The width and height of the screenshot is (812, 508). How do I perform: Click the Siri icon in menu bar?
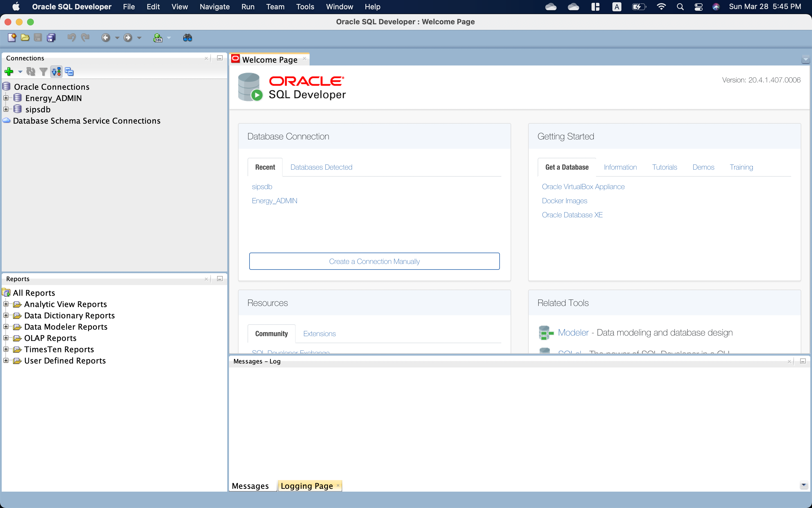[716, 7]
